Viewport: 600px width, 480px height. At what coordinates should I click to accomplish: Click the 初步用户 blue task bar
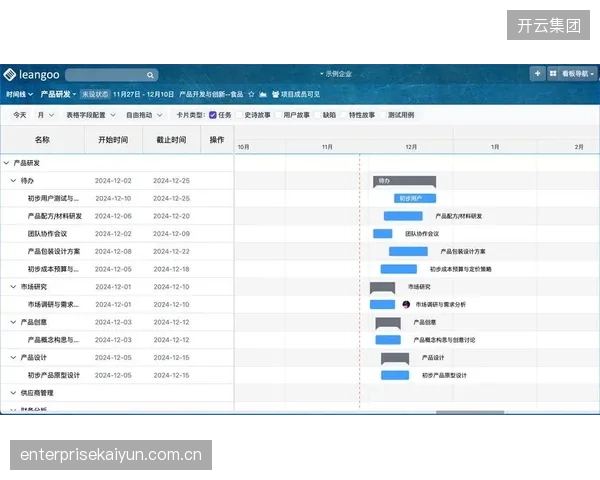(415, 198)
